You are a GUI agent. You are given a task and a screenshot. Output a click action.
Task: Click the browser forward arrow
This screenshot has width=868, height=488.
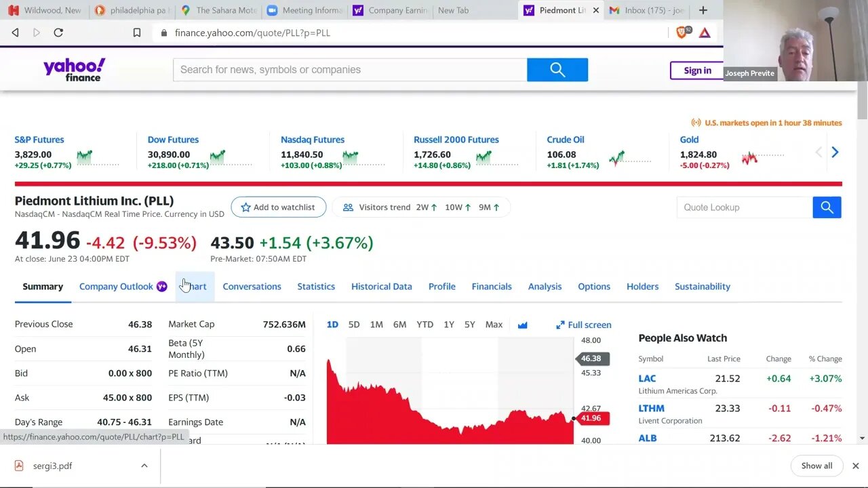point(37,33)
